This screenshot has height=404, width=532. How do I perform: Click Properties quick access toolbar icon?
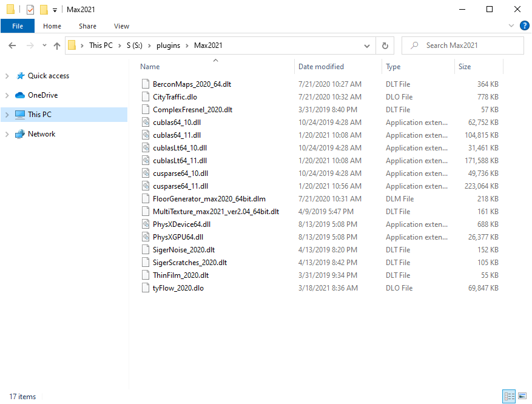click(30, 10)
